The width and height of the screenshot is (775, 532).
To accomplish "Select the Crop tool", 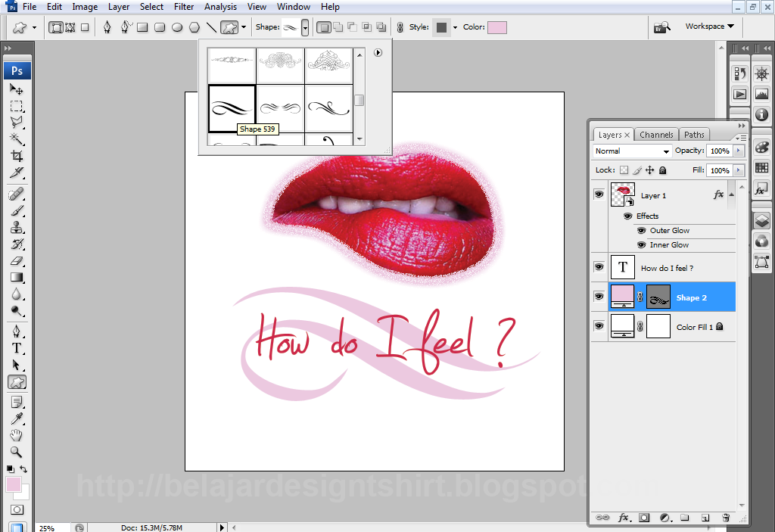I will [x=17, y=156].
